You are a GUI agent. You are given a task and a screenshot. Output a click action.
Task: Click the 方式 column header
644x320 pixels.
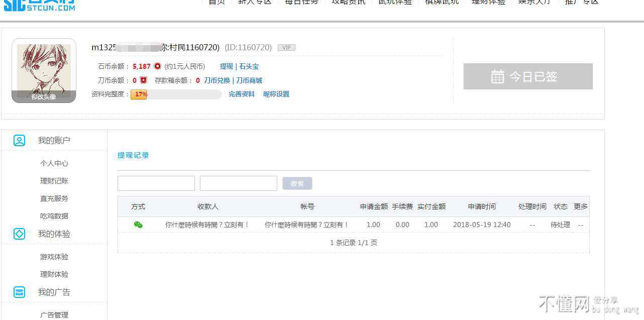pyautogui.click(x=138, y=206)
